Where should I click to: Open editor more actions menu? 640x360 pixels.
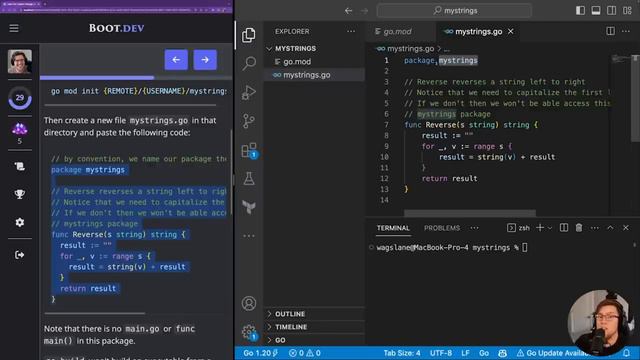click(626, 31)
